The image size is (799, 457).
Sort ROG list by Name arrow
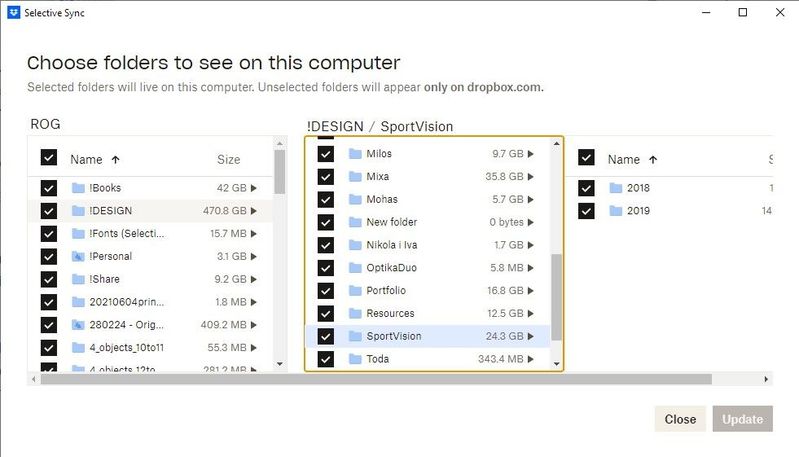(x=116, y=160)
